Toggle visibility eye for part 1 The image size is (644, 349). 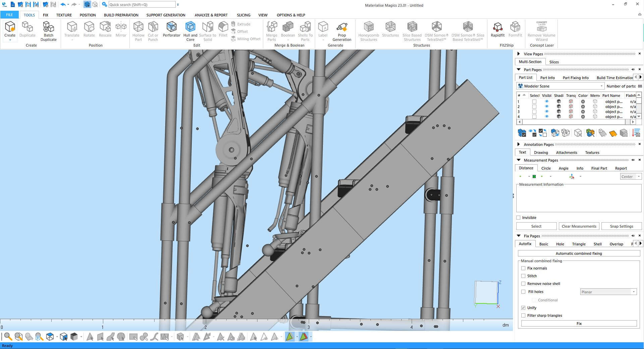547,102
